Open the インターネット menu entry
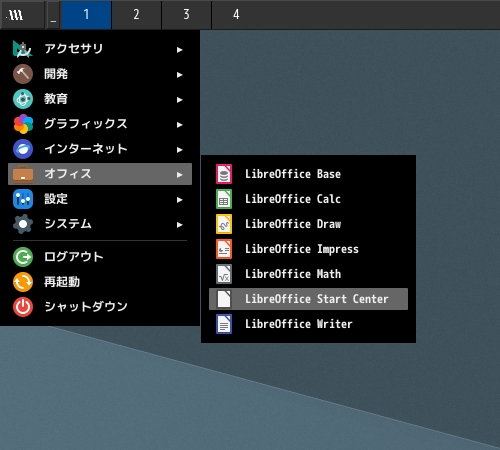 (100, 149)
